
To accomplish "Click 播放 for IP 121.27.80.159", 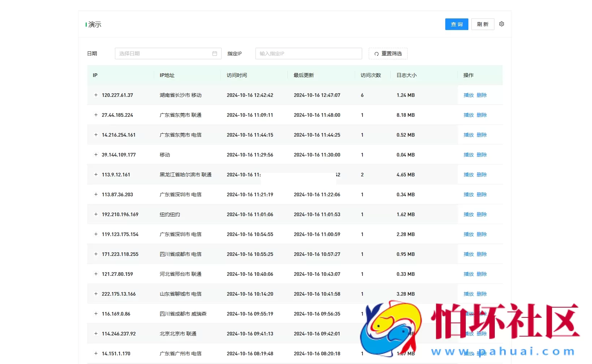I will point(468,274).
